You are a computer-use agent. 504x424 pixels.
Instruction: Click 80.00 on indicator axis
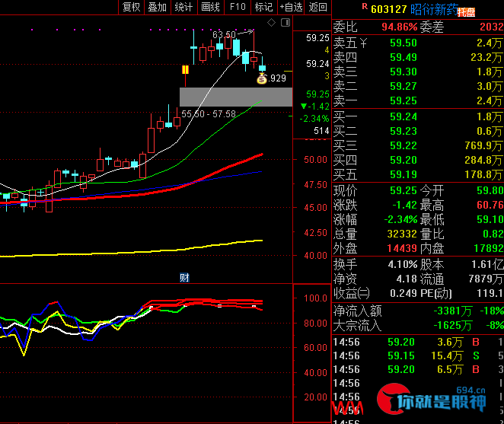(315, 323)
